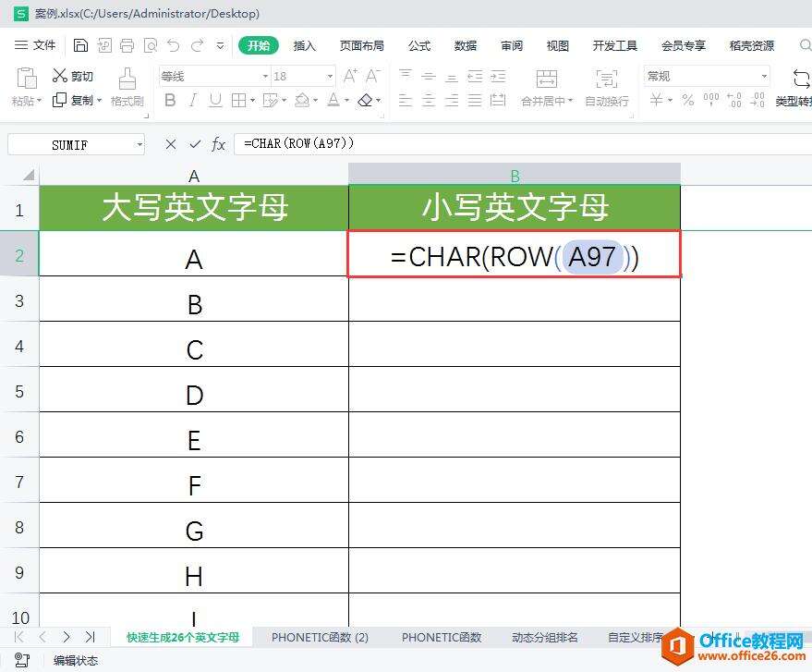Screen dimensions: 812x672
Task: Open the fill color bucket dropdown
Action: point(315,100)
